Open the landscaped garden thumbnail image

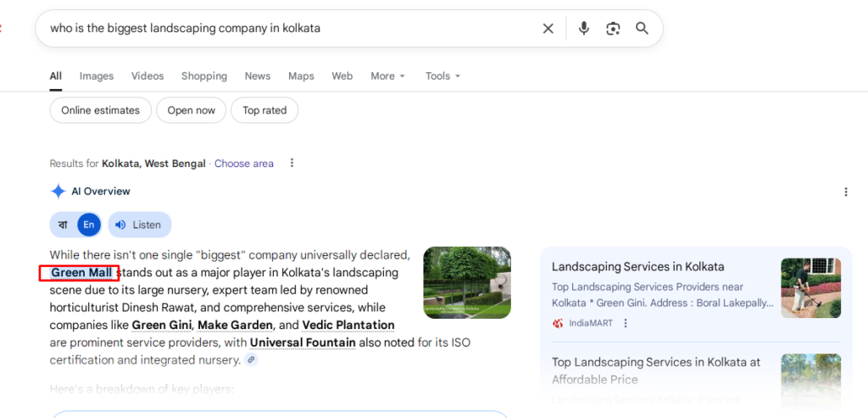coord(467,282)
